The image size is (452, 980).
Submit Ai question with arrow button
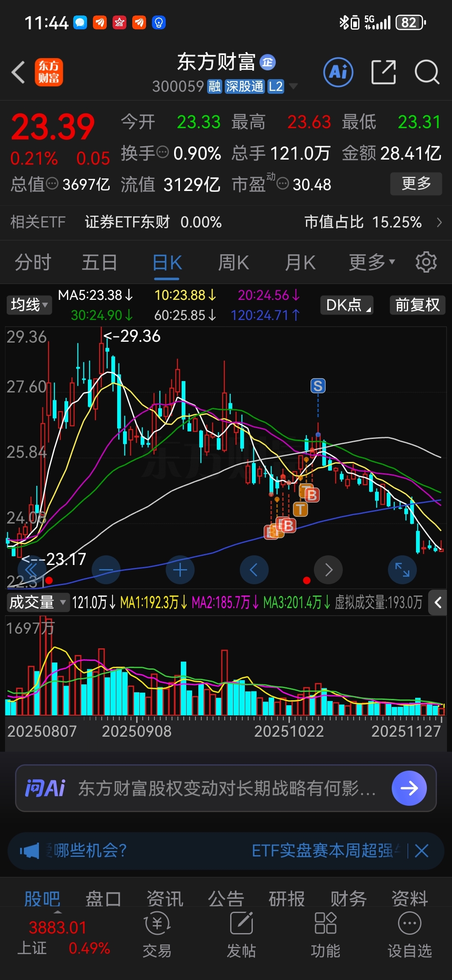[x=409, y=788]
